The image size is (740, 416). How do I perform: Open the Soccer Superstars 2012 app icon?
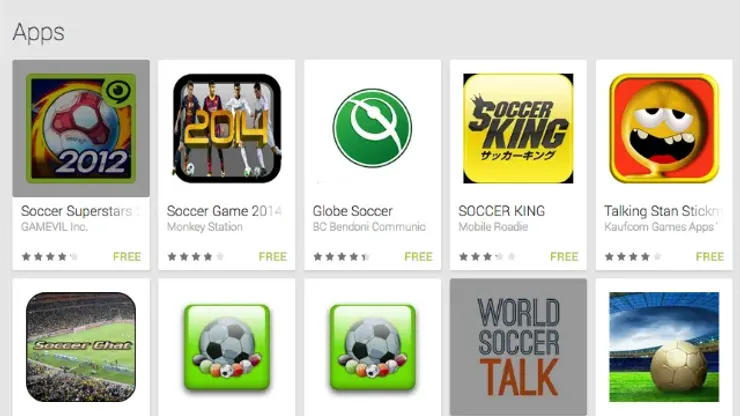pyautogui.click(x=81, y=128)
